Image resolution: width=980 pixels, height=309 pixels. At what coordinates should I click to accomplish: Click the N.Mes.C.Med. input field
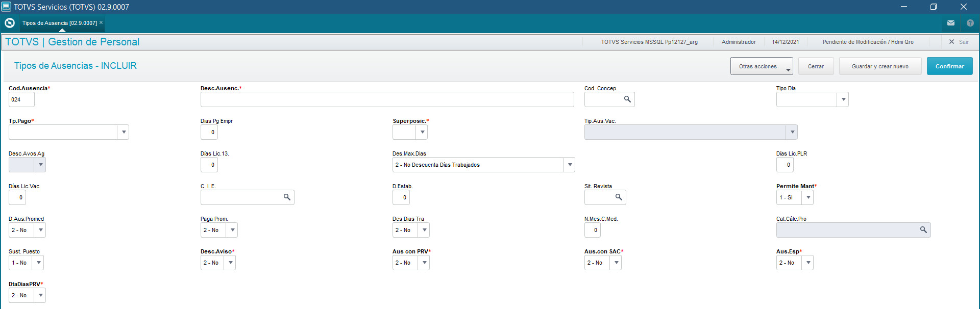coord(593,230)
